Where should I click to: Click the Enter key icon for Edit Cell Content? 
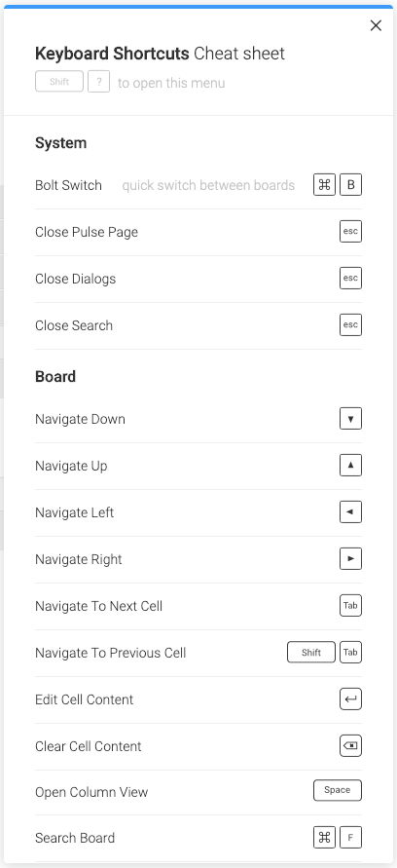click(x=350, y=699)
